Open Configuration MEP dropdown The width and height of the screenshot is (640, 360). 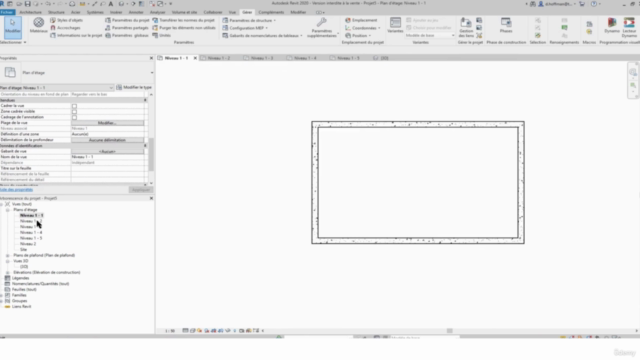tap(245, 28)
